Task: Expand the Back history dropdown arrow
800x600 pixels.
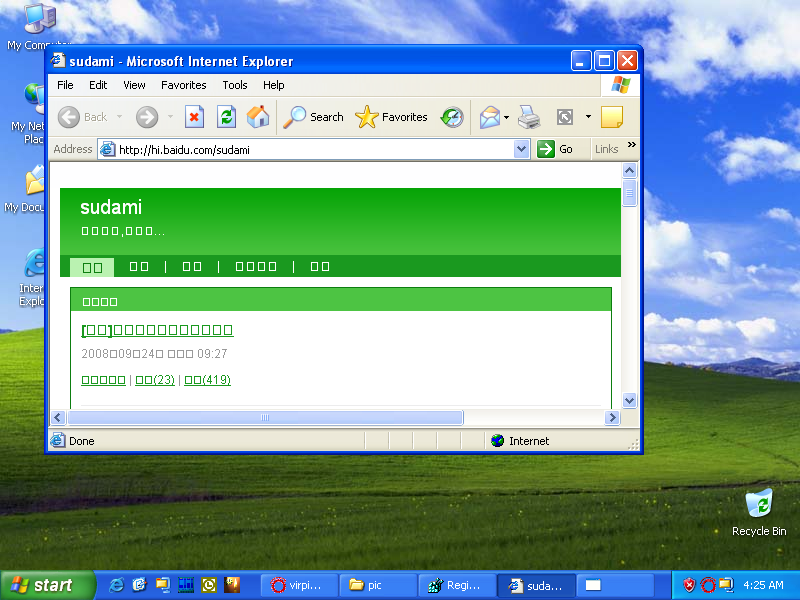Action: 119,117
